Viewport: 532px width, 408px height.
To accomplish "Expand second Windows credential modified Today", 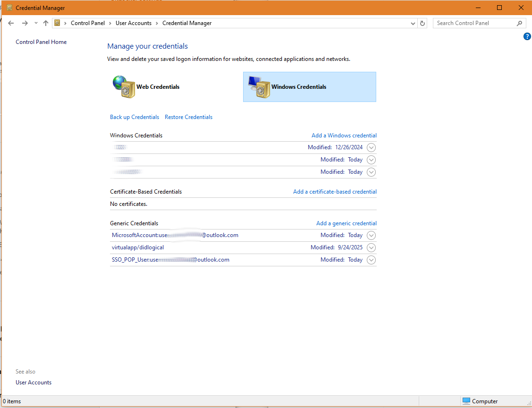I will [x=371, y=160].
